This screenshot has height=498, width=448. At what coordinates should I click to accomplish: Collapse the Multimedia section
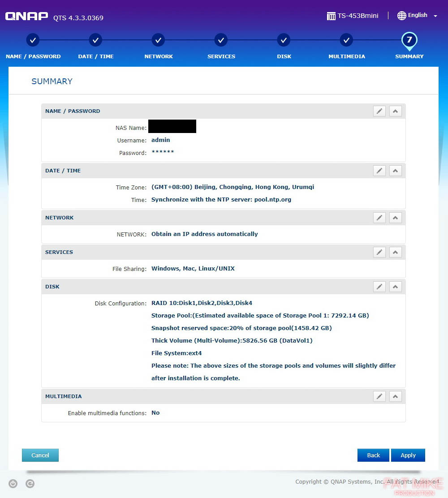click(395, 396)
